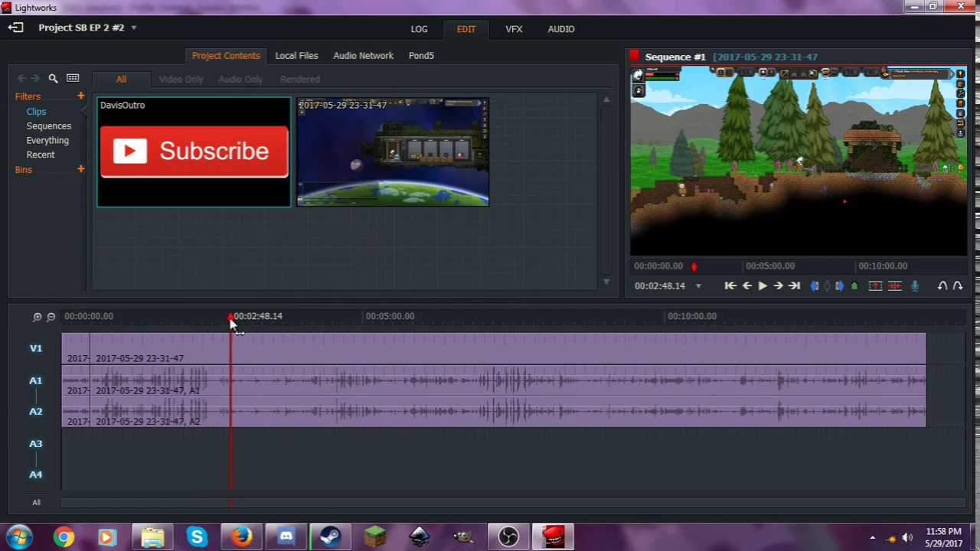Click the content panel scroll-down arrow
The width and height of the screenshot is (980, 551).
coord(606,282)
